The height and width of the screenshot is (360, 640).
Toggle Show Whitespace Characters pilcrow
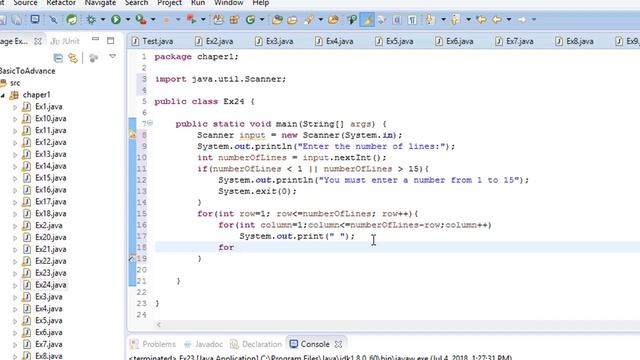tap(413, 19)
